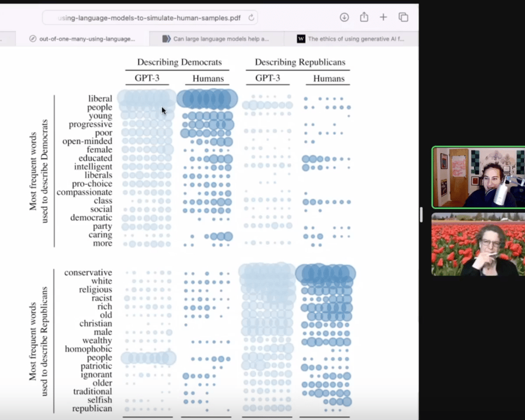Click the divider handle beside the video panel

[421, 214]
